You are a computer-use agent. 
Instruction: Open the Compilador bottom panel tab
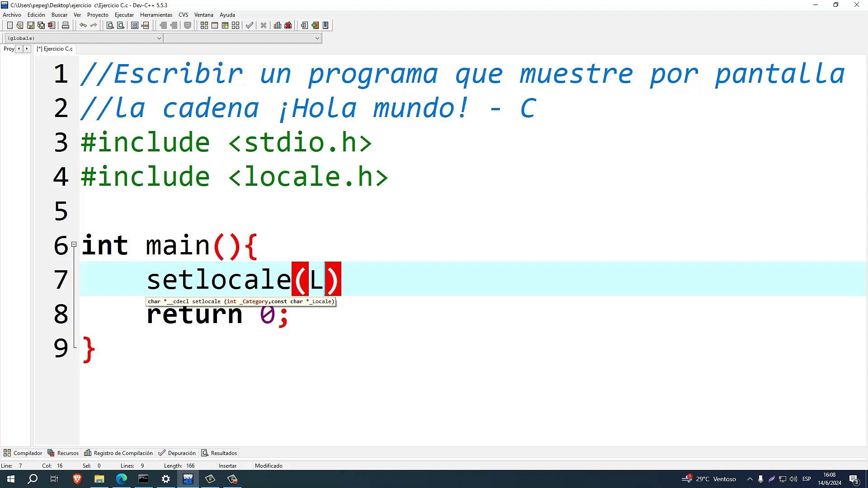tap(23, 453)
